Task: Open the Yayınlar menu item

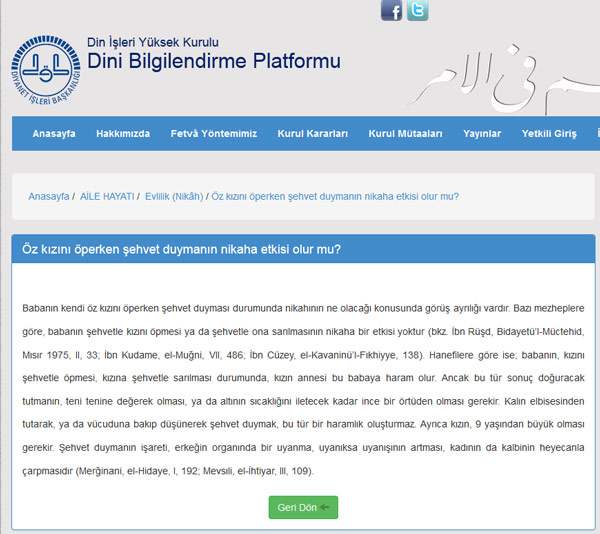Action: [x=482, y=134]
